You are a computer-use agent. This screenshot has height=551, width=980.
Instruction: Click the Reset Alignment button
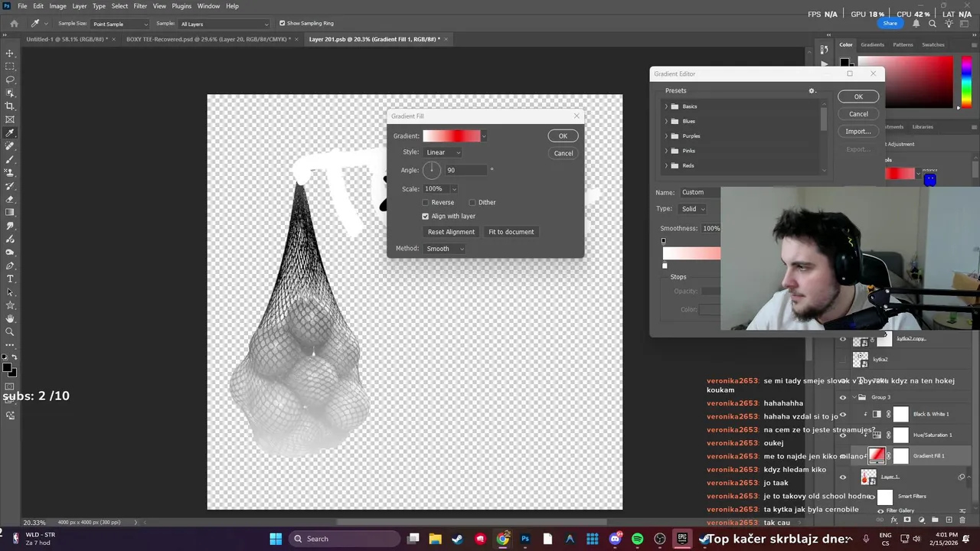coord(451,232)
